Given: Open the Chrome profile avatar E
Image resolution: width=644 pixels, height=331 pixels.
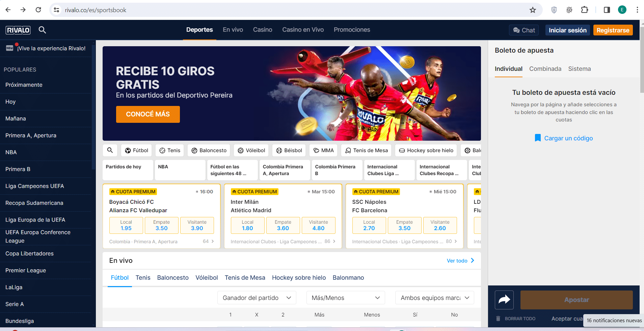Looking at the screenshot, I should [x=622, y=10].
